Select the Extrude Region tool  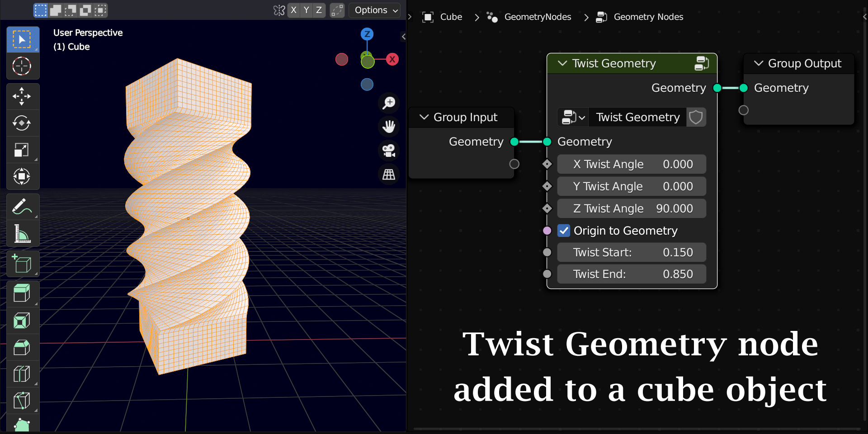pos(22,294)
